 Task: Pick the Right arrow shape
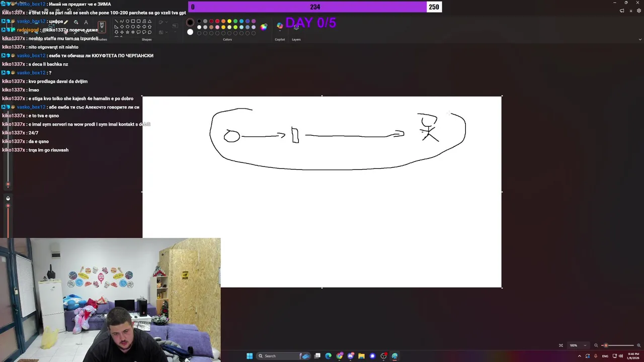(x=138, y=27)
